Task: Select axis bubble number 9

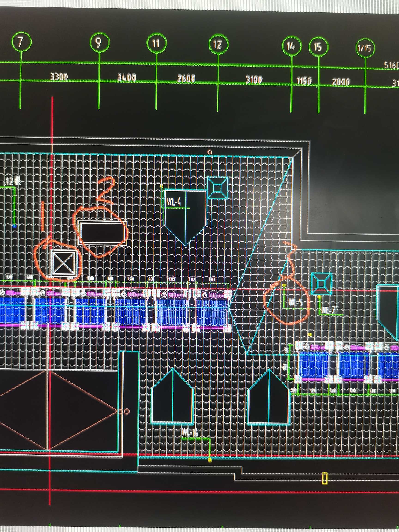Action: (x=99, y=42)
